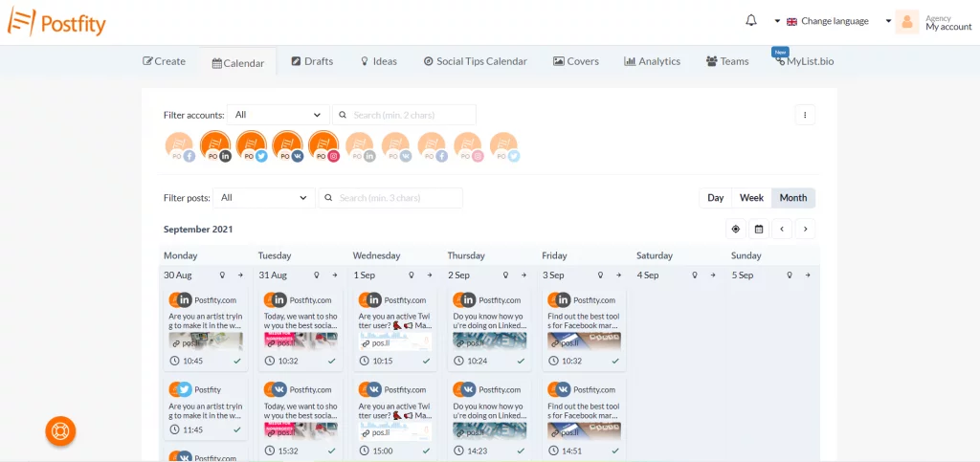
Task: Toggle the active Instagram account avatar filter
Action: point(323,146)
